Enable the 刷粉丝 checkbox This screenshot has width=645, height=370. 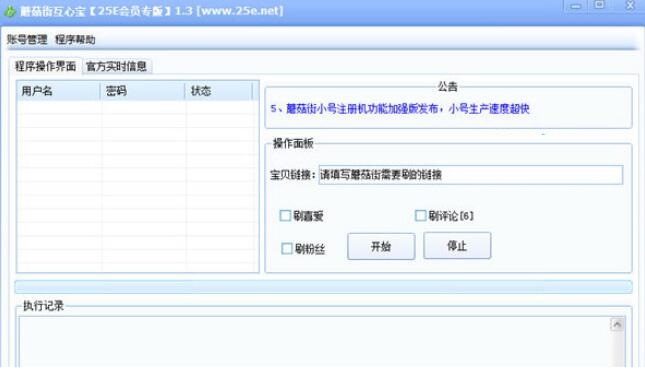pyautogui.click(x=287, y=249)
